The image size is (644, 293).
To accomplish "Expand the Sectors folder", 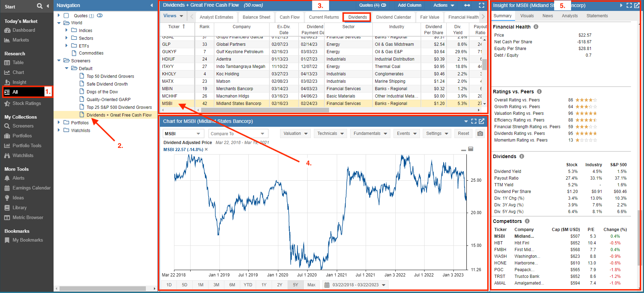I will (67, 38).
